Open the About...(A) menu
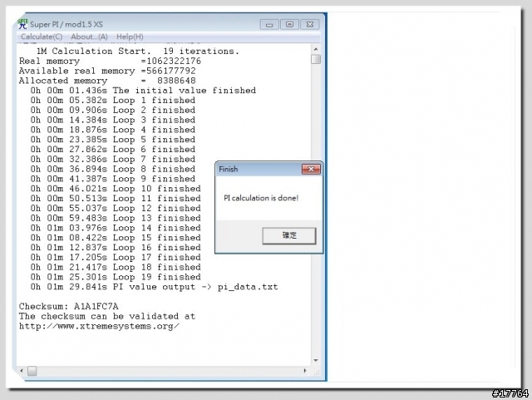 (x=89, y=37)
